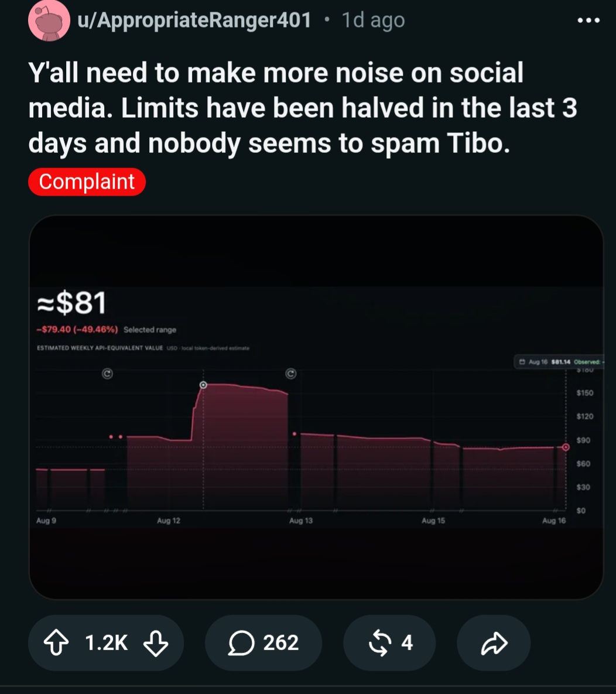Click the peak data point on the chart
The height and width of the screenshot is (694, 616).
click(203, 385)
